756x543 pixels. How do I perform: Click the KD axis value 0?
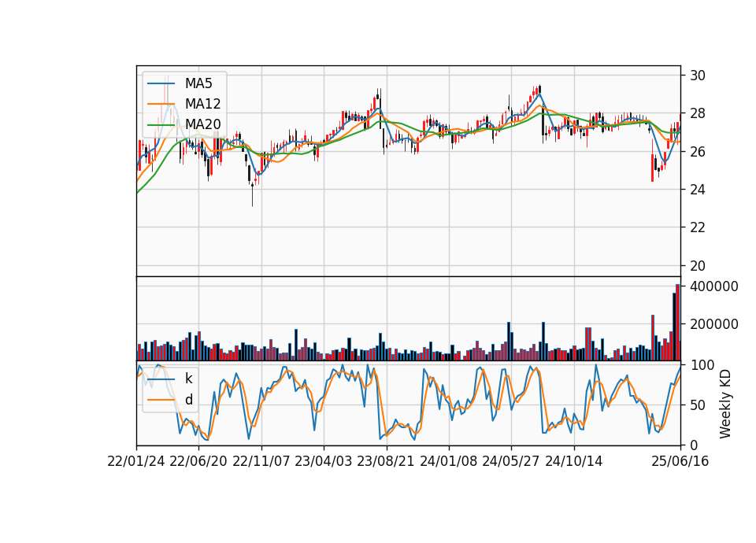[x=695, y=445]
